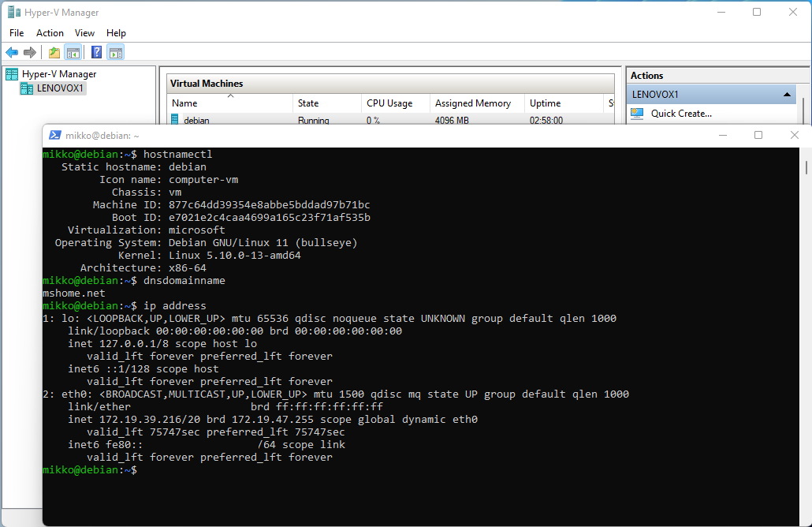
Task: Click the Forward navigation arrow icon
Action: tap(30, 52)
